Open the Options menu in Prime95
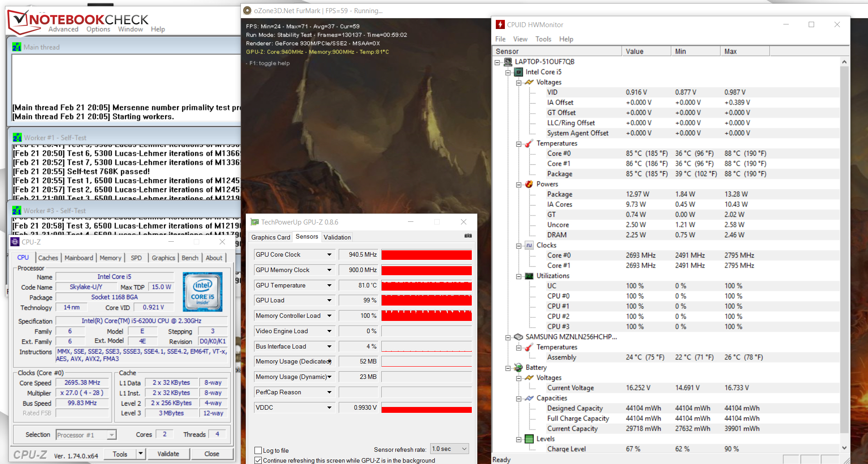868x464 pixels. tap(98, 29)
